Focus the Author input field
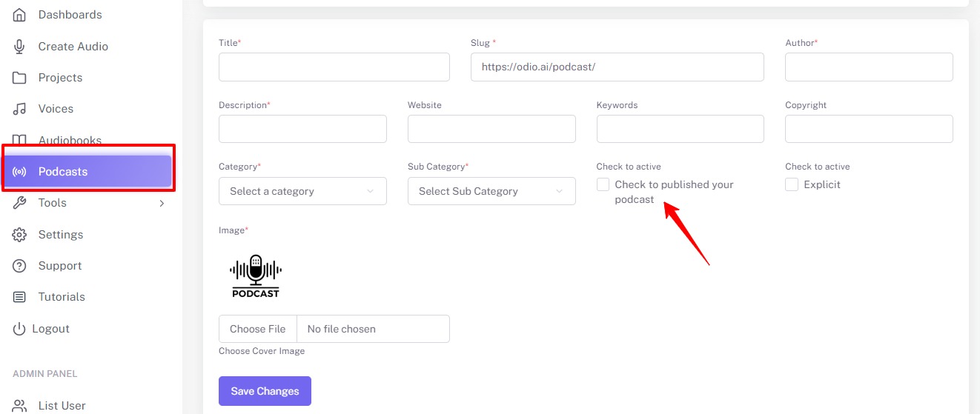This screenshot has width=980, height=414. pos(869,67)
